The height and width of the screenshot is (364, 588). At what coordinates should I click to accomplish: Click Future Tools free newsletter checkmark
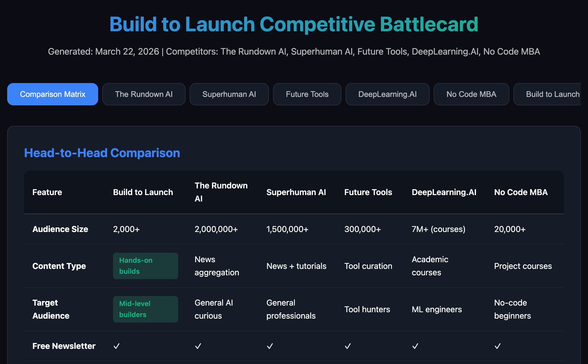click(348, 346)
